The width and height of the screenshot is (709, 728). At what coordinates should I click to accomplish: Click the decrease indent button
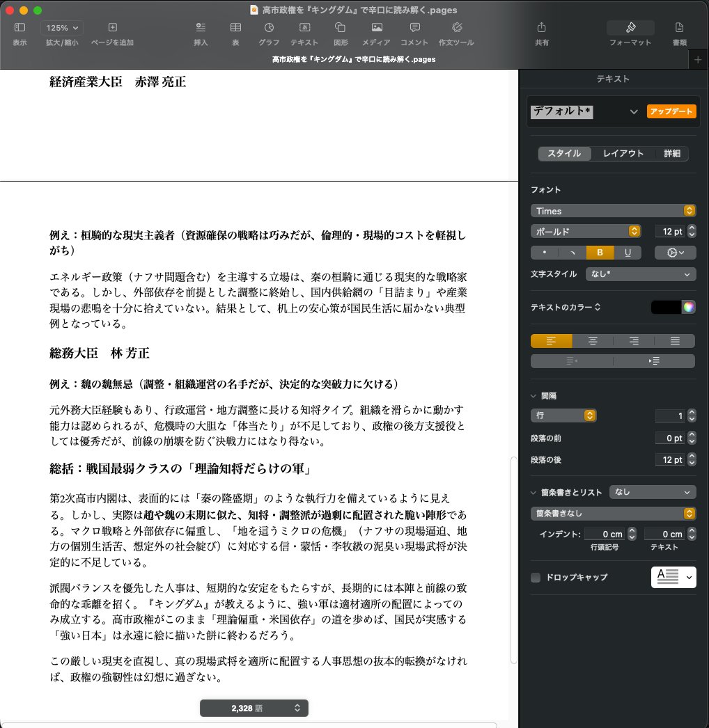[x=572, y=361]
